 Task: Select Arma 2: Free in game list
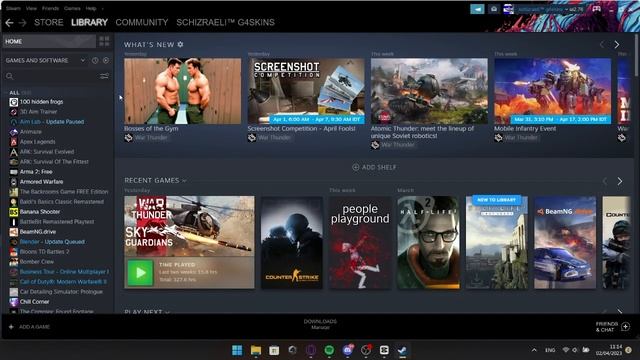(x=36, y=172)
